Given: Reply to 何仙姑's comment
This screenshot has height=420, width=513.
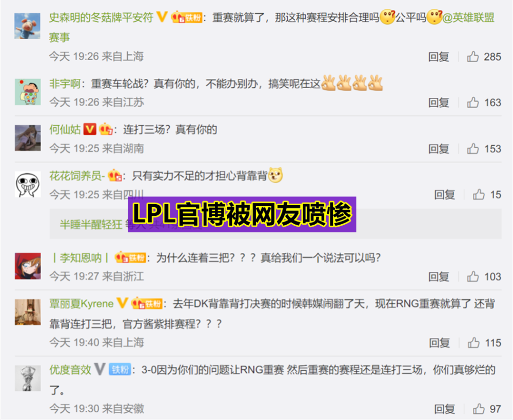Looking at the screenshot, I should pos(439,149).
